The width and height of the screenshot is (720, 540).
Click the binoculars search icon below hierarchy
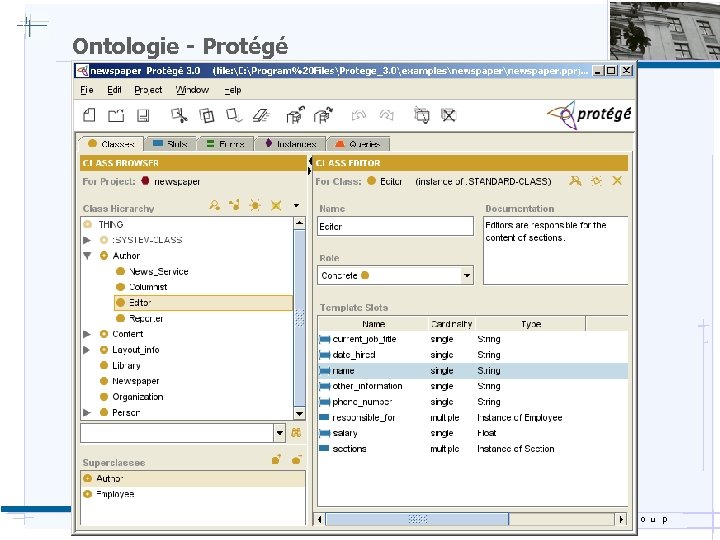tap(296, 432)
